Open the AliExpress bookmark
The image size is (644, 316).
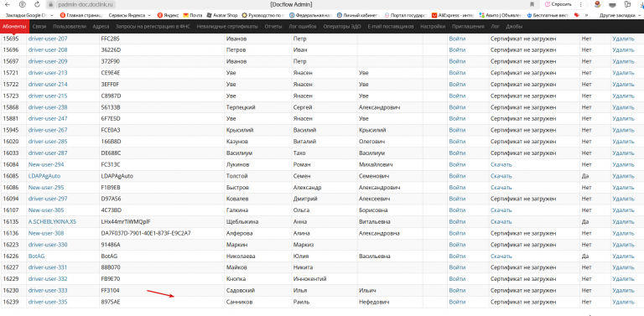[453, 15]
